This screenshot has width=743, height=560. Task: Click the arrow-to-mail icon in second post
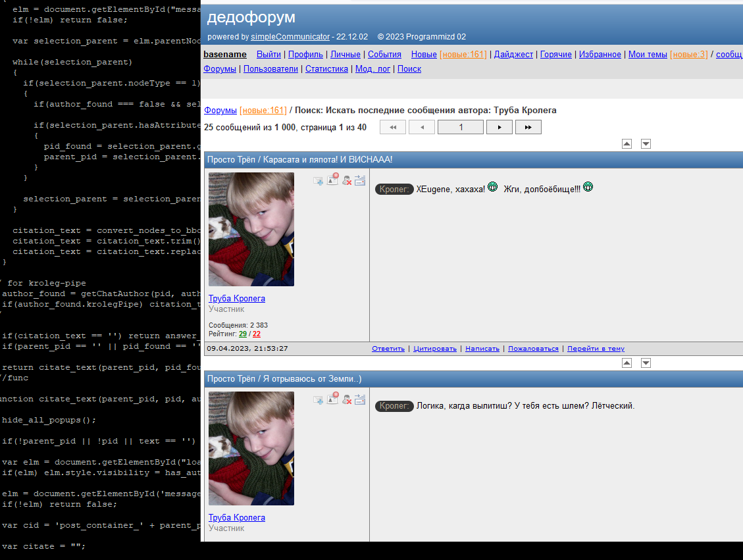click(x=360, y=399)
